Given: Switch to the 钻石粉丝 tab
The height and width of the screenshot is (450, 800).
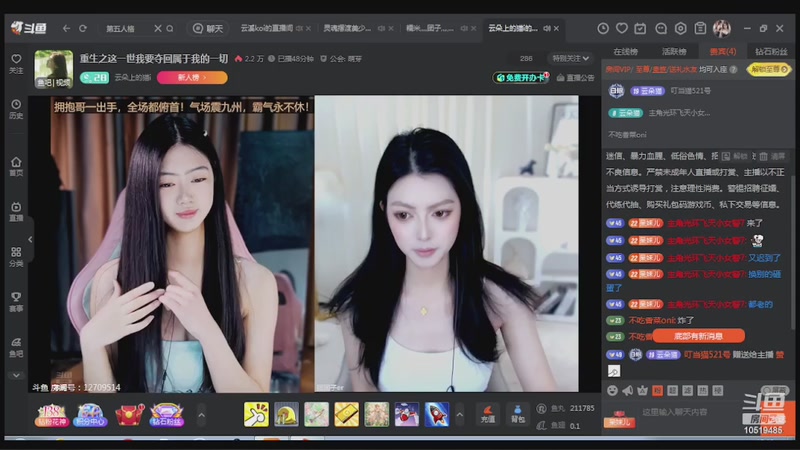Looking at the screenshot, I should (771, 52).
